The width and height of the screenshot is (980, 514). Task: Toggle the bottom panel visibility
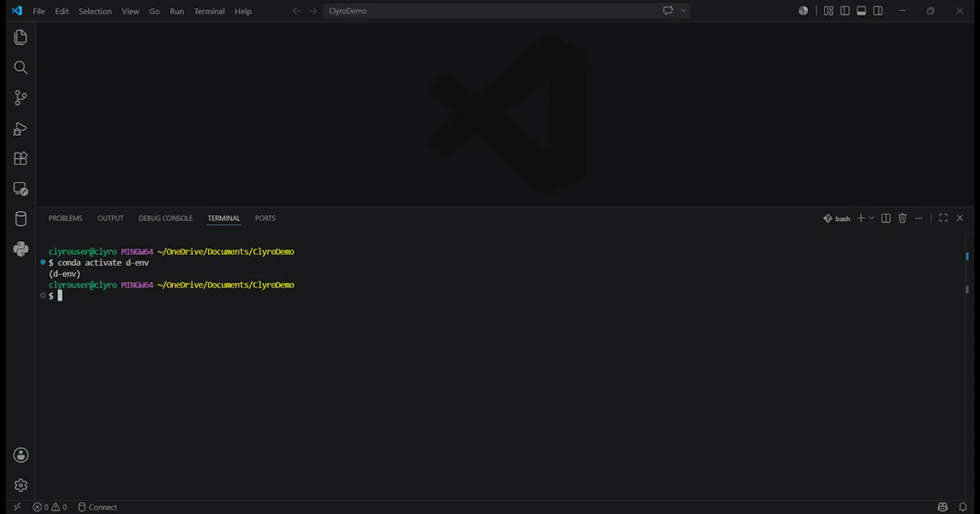(861, 11)
